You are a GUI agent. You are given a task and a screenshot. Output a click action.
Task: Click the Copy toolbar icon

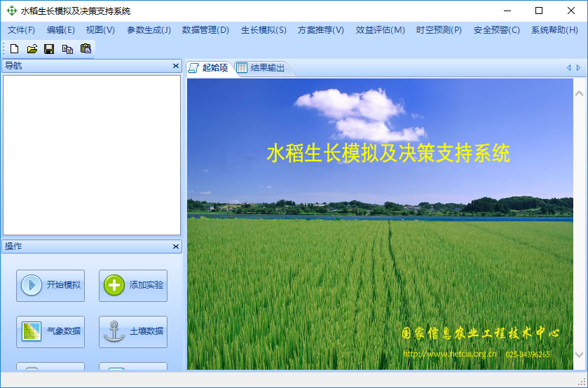67,48
